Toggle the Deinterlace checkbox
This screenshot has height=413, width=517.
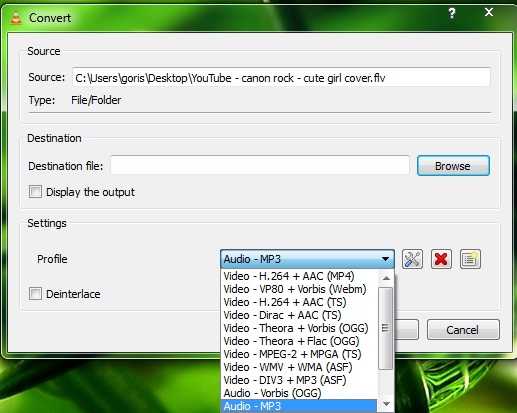[x=35, y=294]
